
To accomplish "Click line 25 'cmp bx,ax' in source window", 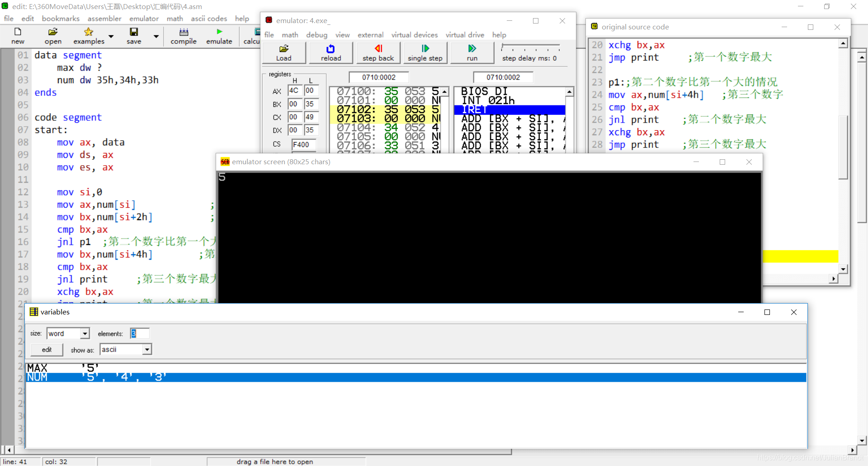I will (633, 107).
